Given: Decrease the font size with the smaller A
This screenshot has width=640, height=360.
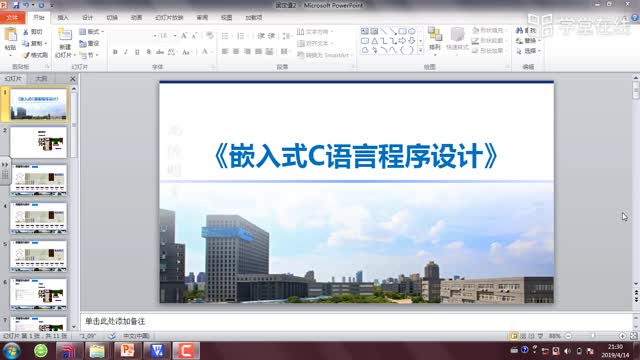Looking at the screenshot, I should coord(195,36).
